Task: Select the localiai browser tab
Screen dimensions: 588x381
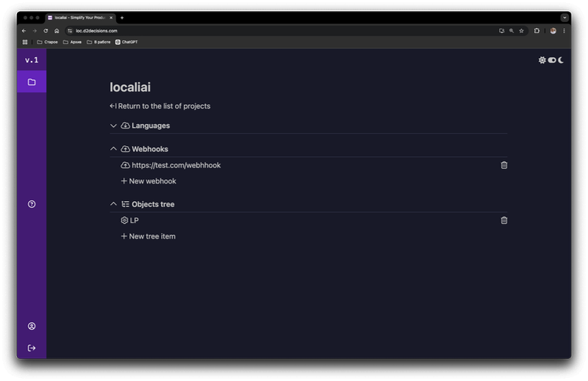Action: [x=80, y=18]
